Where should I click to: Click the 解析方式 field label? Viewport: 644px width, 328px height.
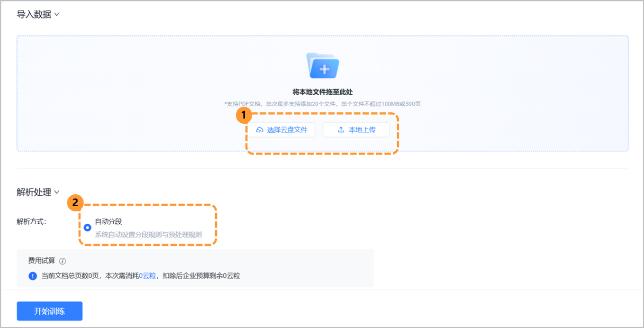point(31,221)
